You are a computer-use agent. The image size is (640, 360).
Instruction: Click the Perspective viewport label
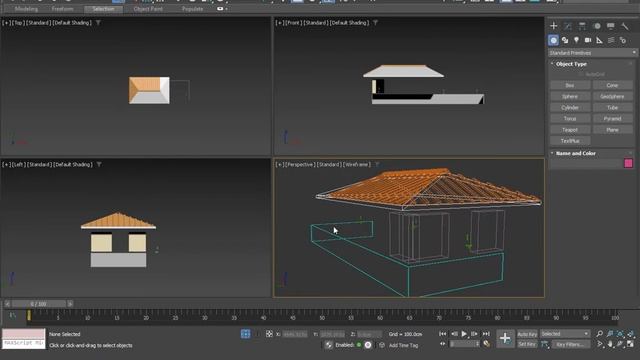point(300,164)
